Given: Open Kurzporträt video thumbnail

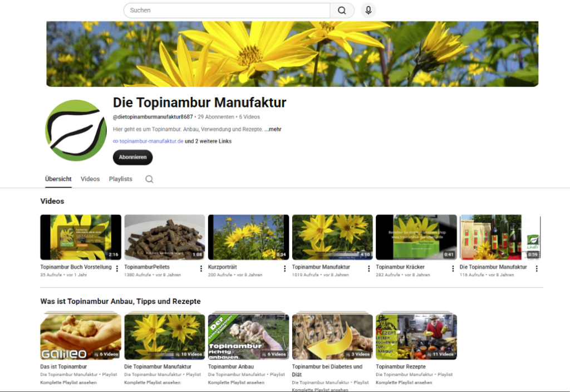Looking at the screenshot, I should coord(248,237).
